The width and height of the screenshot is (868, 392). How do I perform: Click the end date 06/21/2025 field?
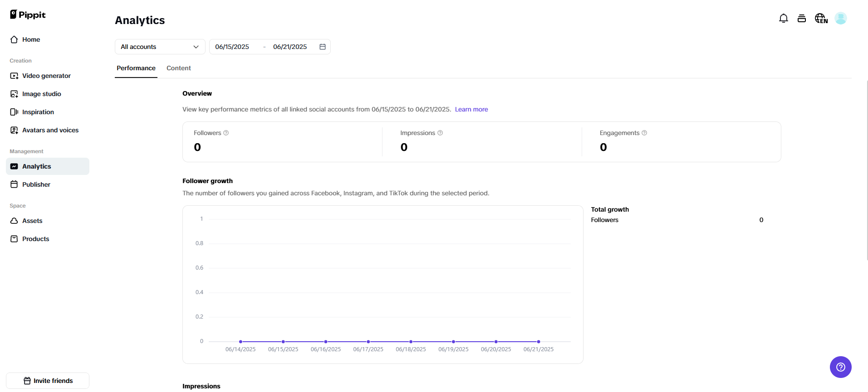(290, 47)
